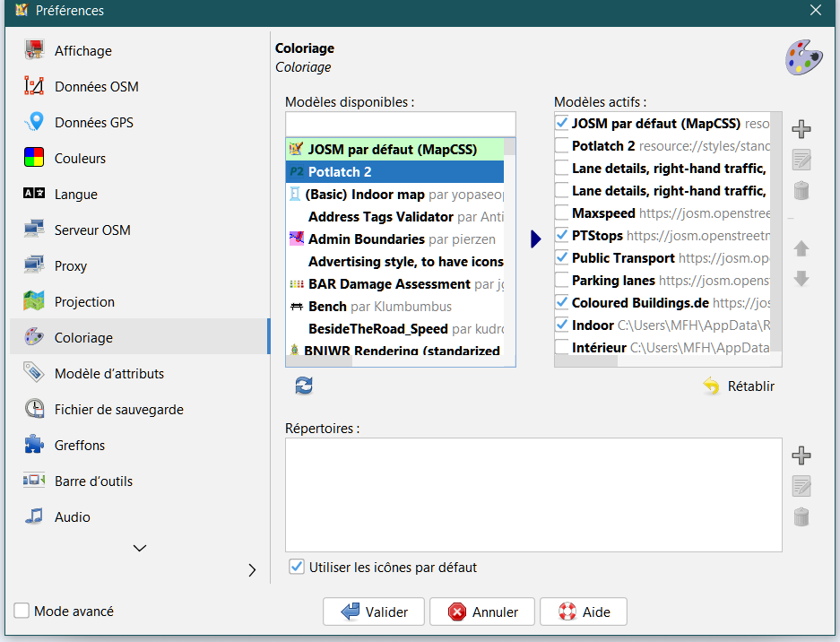Viewport: 840px width, 642px height.
Task: Open the Projection preferences tab
Action: 84,302
